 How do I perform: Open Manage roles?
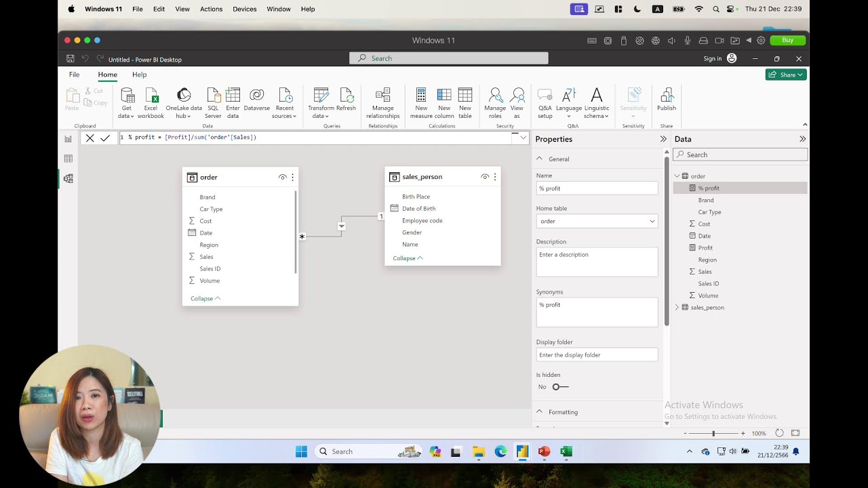495,103
